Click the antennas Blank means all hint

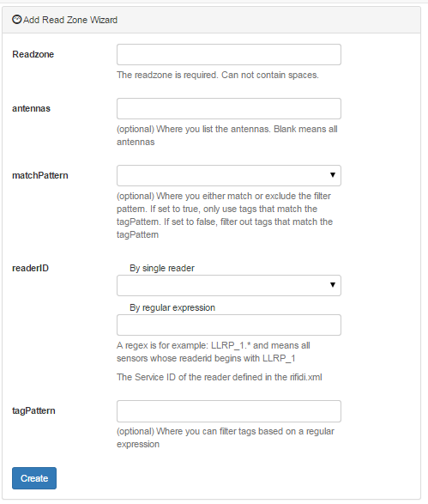(227, 136)
